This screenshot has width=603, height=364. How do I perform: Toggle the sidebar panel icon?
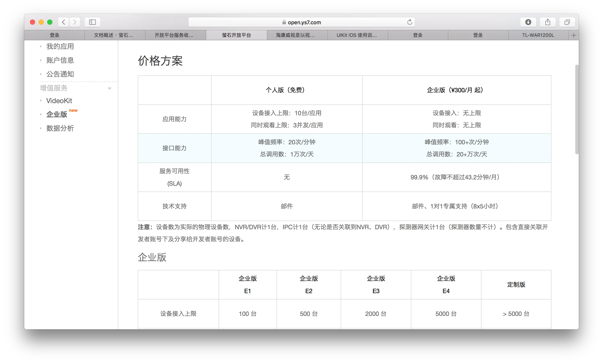coord(92,22)
